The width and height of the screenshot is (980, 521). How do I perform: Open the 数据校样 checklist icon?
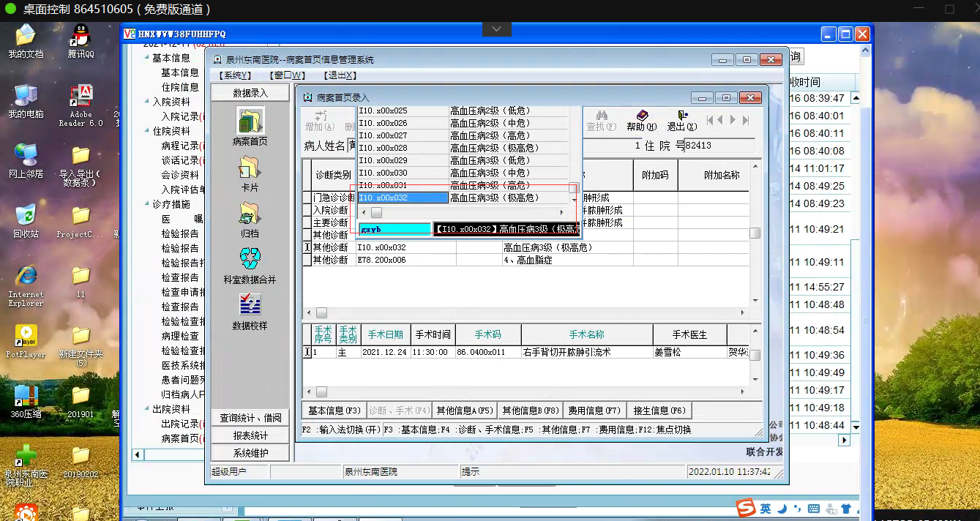[250, 304]
